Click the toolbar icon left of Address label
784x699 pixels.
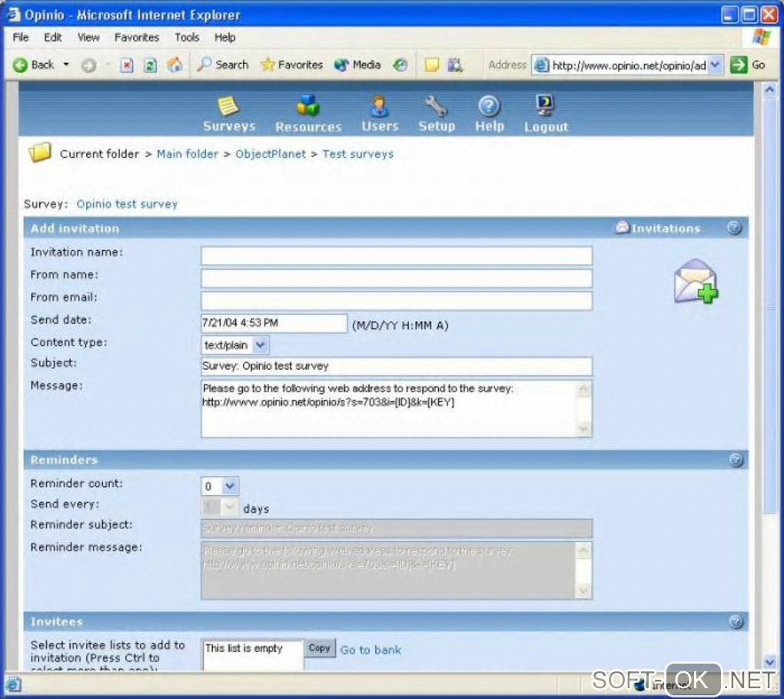click(x=454, y=65)
